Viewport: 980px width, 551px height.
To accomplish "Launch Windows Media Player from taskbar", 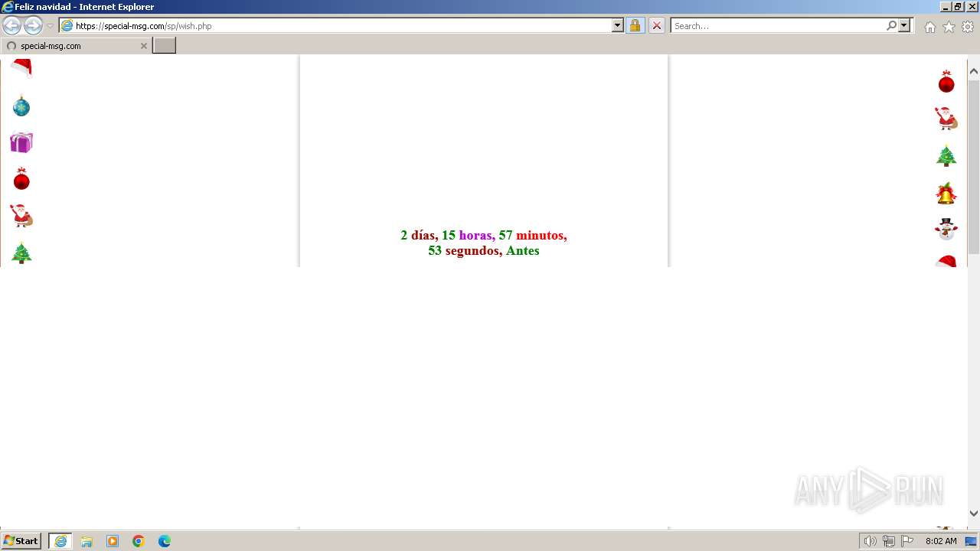I will point(113,541).
